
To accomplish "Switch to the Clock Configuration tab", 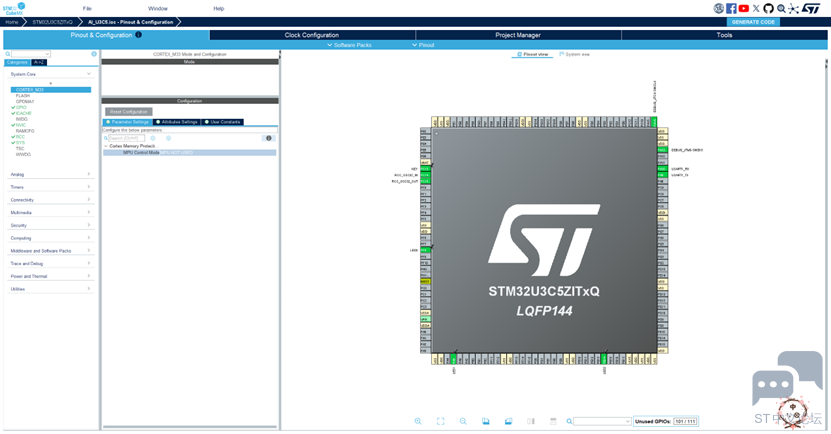I will (x=312, y=35).
